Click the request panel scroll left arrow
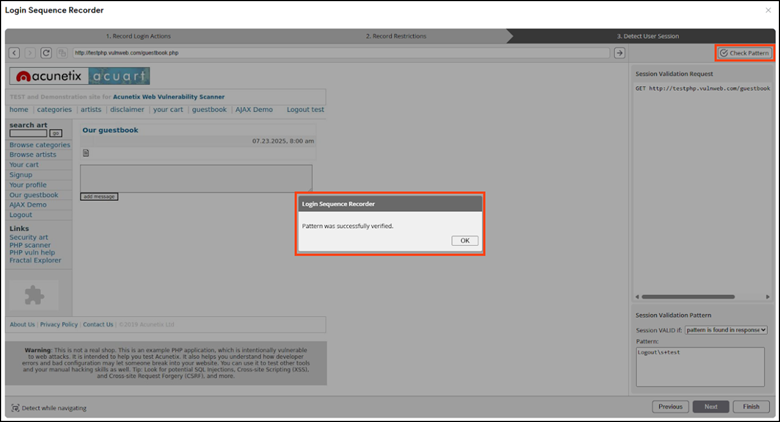Viewport: 780px width, 422px height. tap(637, 297)
